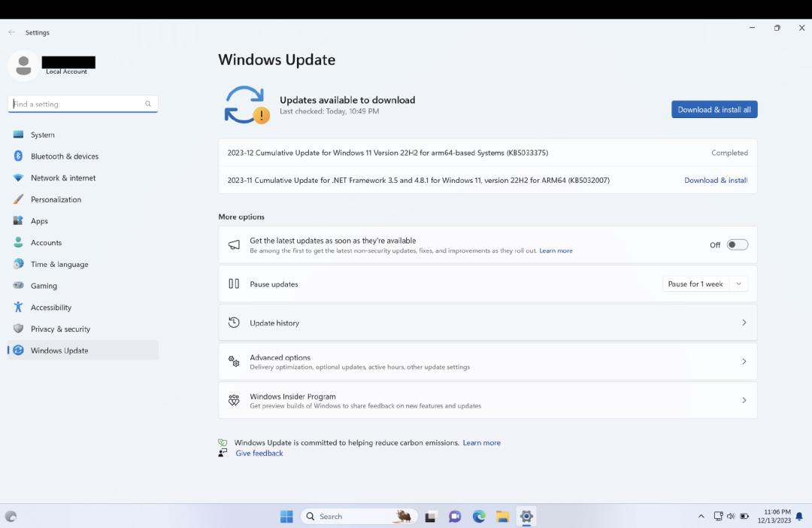This screenshot has width=812, height=528.
Task: Click the history clock icon
Action: click(234, 323)
